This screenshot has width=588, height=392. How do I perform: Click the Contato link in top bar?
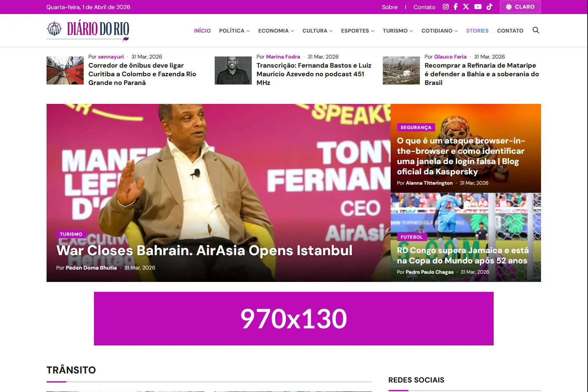[x=424, y=7]
